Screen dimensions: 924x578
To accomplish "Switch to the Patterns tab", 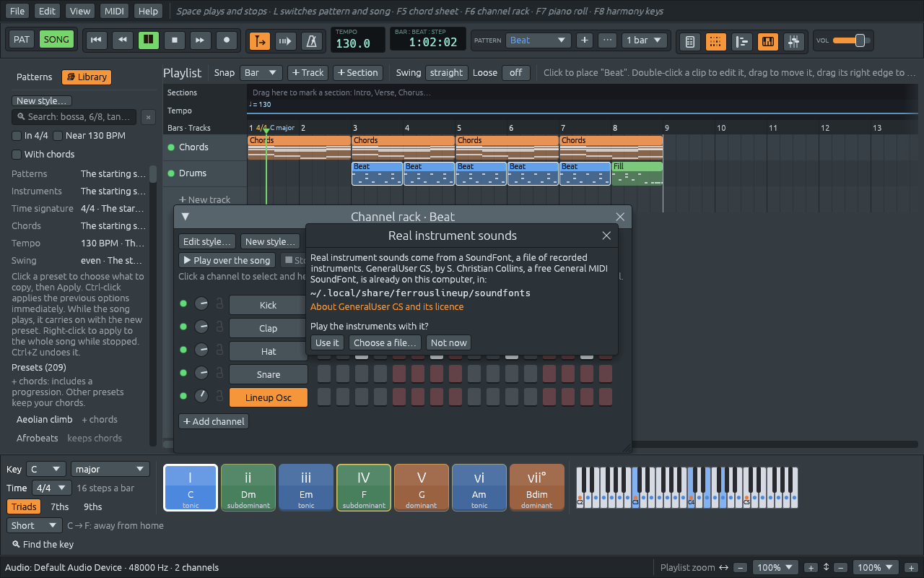I will (x=35, y=77).
